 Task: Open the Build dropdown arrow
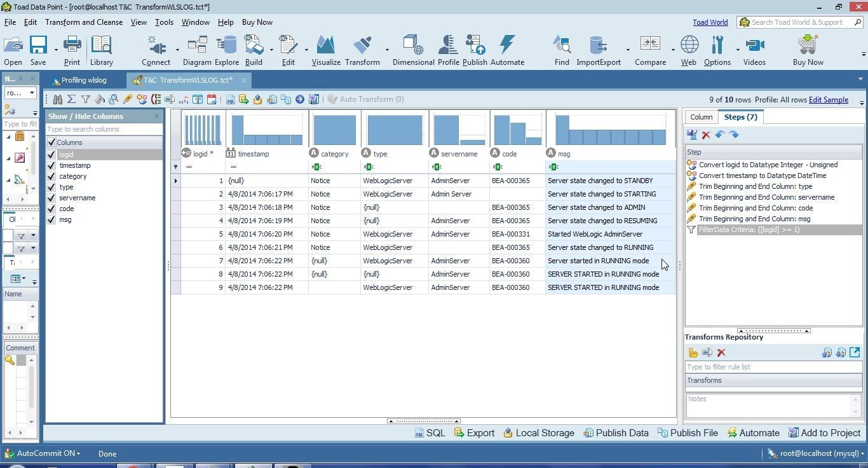coord(271,50)
